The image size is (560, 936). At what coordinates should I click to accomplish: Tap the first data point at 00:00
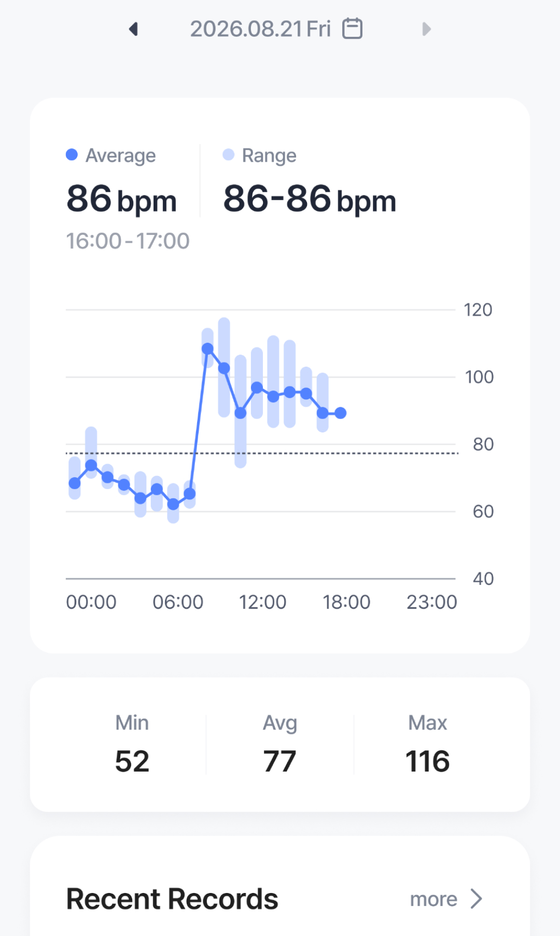pos(75,483)
